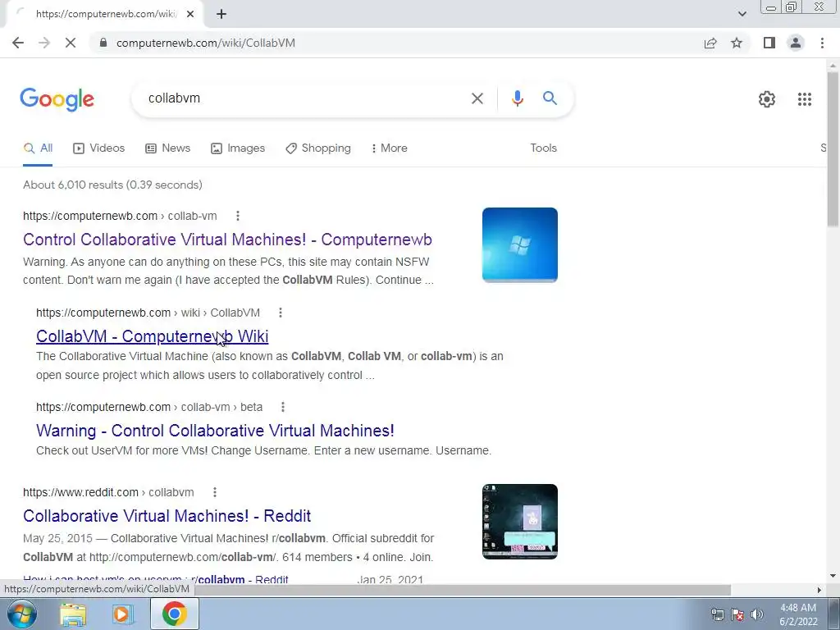The image size is (840, 630).
Task: Open Chrome side panel
Action: tap(769, 43)
